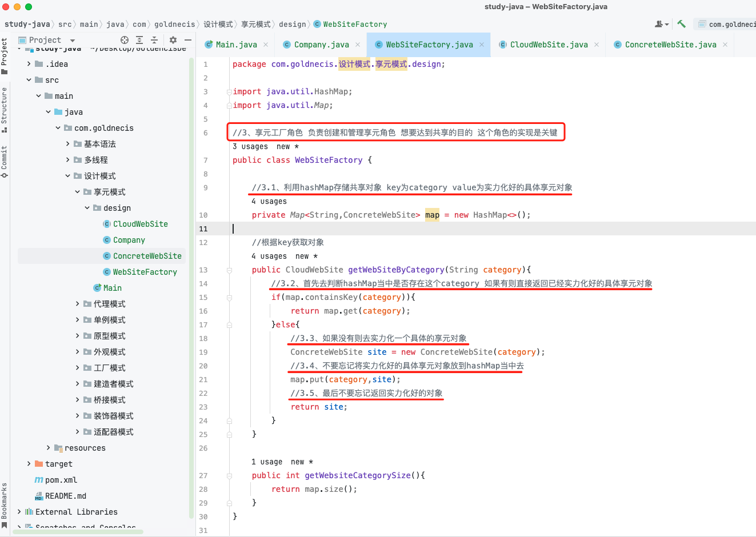Click the CloudWebSite class icon in tree
Image resolution: width=756 pixels, height=537 pixels.
(x=107, y=224)
